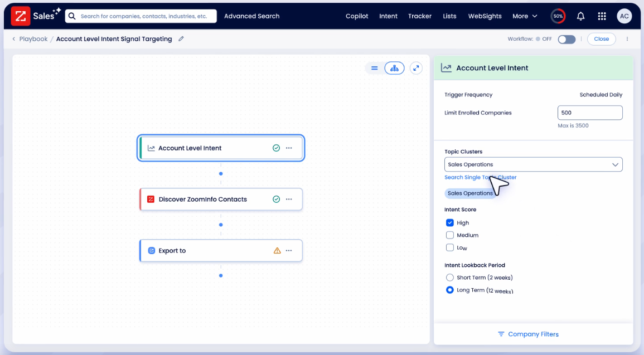Screen dimensions: 644x355
Task: Open Discover ZoomInfo Contacts options dots
Action: point(289,199)
